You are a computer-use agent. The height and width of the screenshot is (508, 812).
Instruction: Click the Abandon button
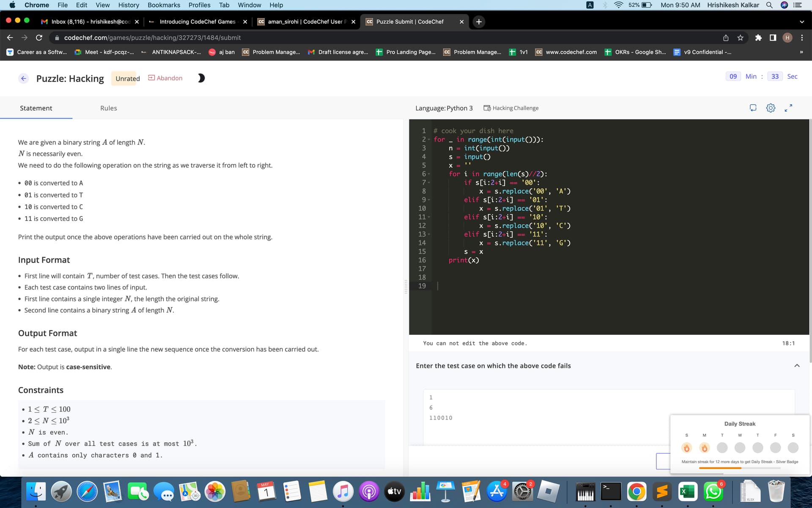click(165, 78)
